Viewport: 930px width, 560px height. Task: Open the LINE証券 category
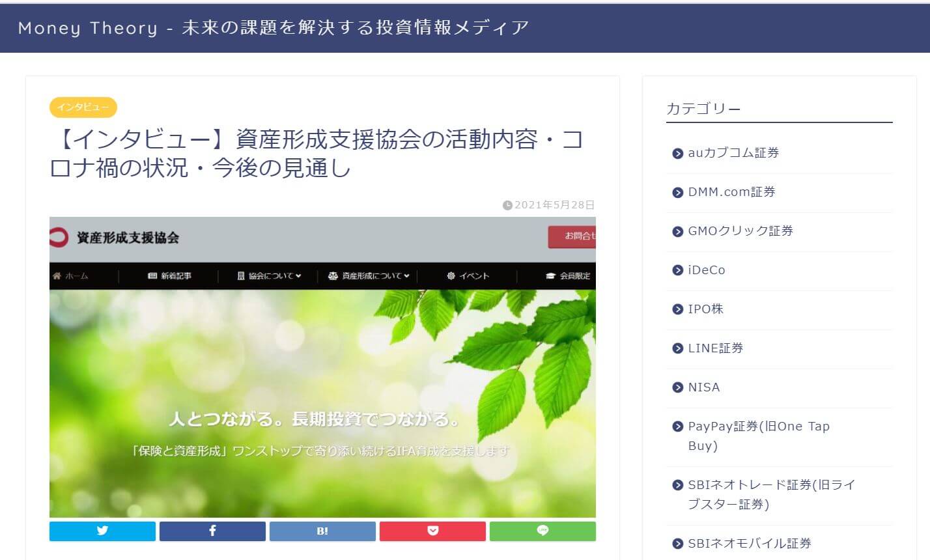coord(716,348)
